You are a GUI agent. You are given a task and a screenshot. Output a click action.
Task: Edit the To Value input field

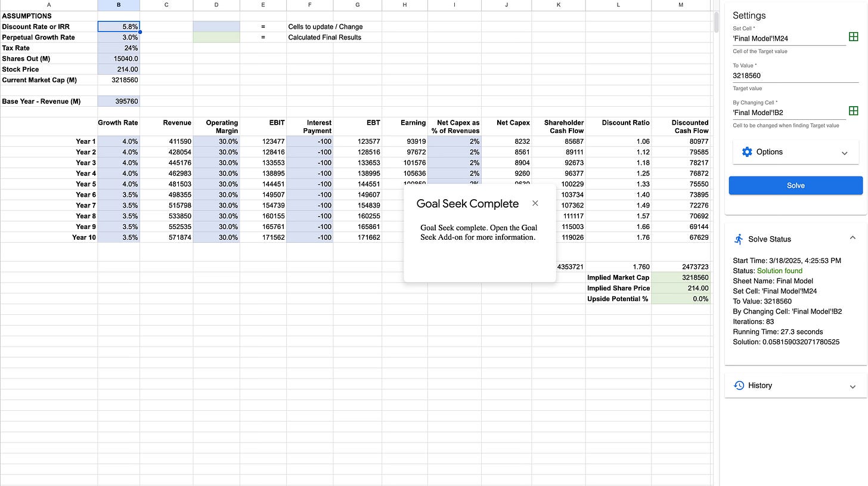[795, 76]
